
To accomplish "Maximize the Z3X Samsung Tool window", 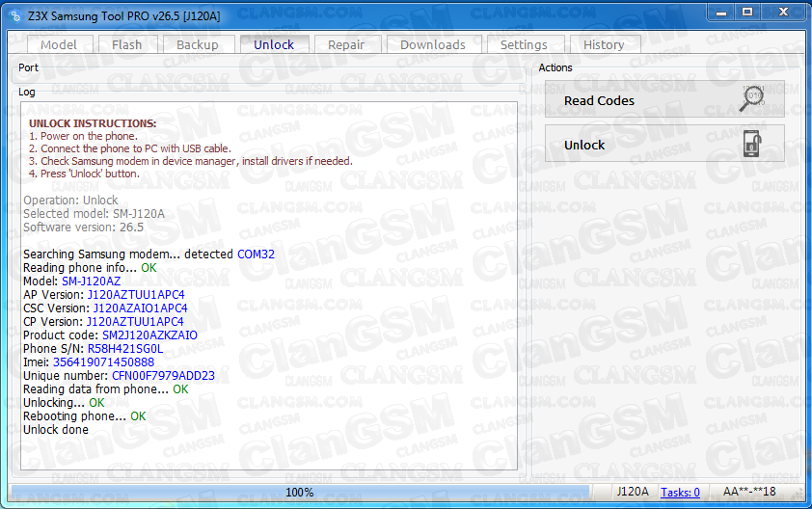I will [x=747, y=12].
